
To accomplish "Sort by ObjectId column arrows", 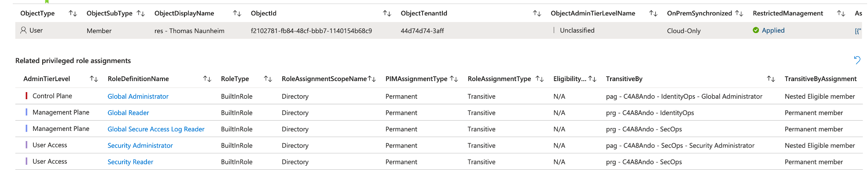I will (x=387, y=14).
